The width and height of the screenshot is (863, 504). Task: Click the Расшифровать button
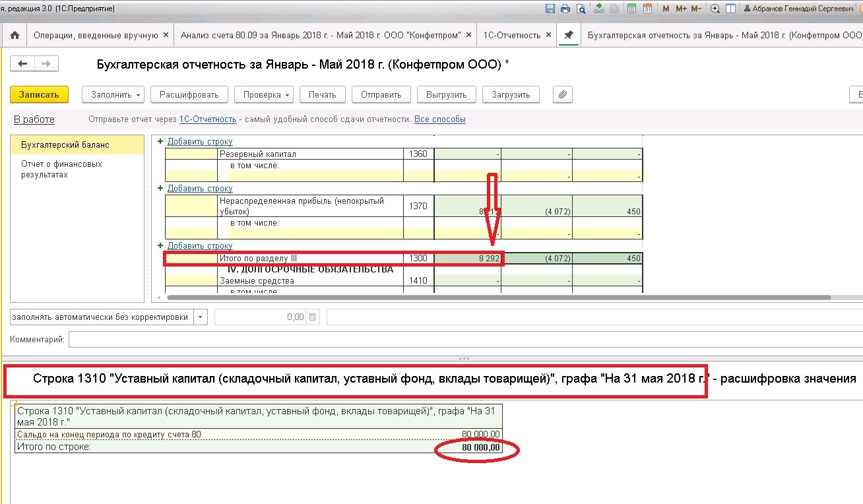coord(189,94)
